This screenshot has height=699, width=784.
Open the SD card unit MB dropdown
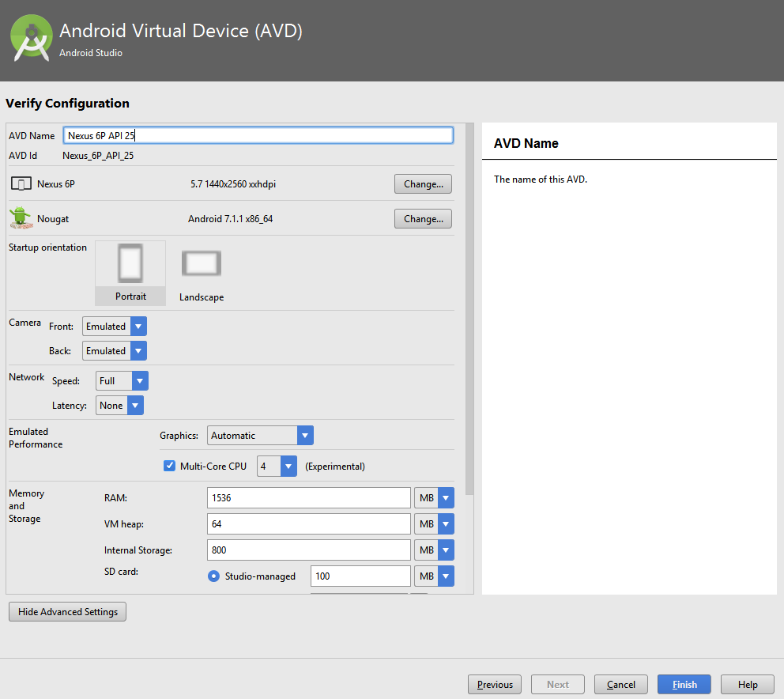[x=434, y=576]
